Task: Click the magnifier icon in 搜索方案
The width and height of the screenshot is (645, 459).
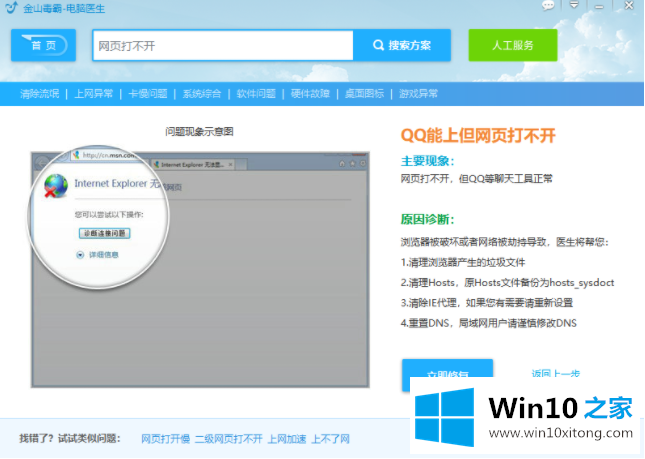Action: 378,45
